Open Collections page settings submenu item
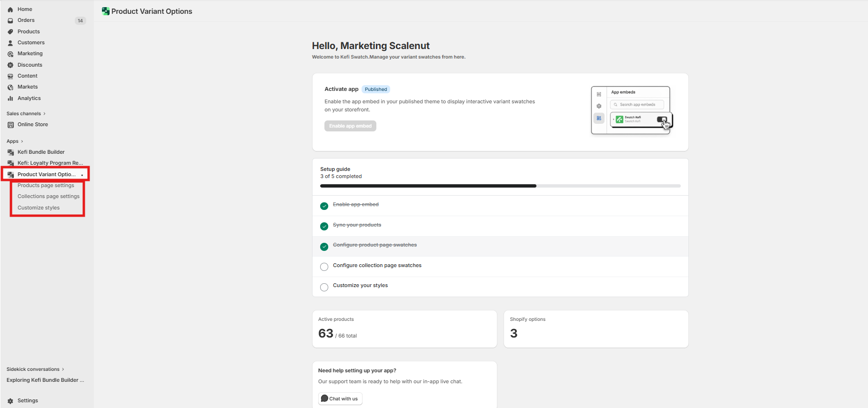 pyautogui.click(x=49, y=197)
